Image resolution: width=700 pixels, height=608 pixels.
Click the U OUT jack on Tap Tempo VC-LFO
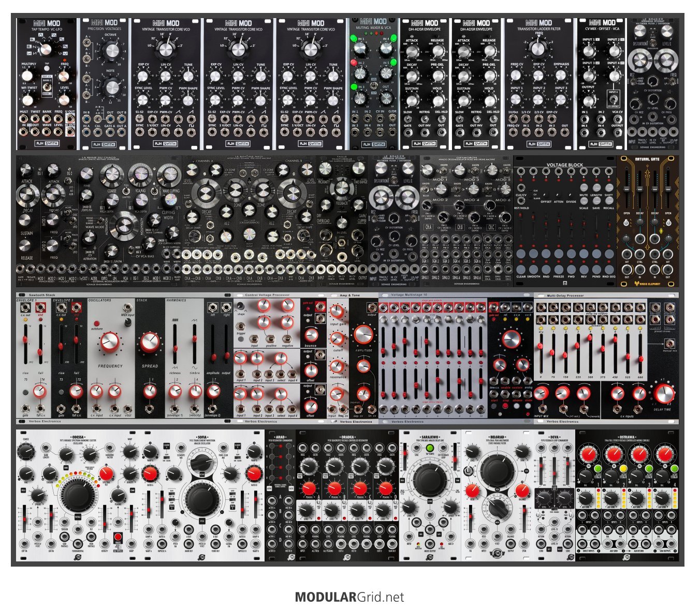[70, 118]
